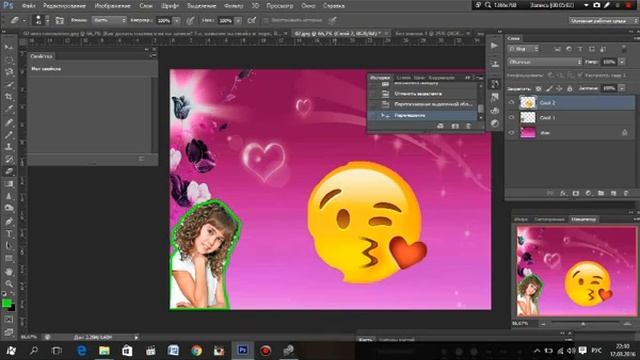Click create new layer icon
The image size is (640, 360).
click(613, 193)
